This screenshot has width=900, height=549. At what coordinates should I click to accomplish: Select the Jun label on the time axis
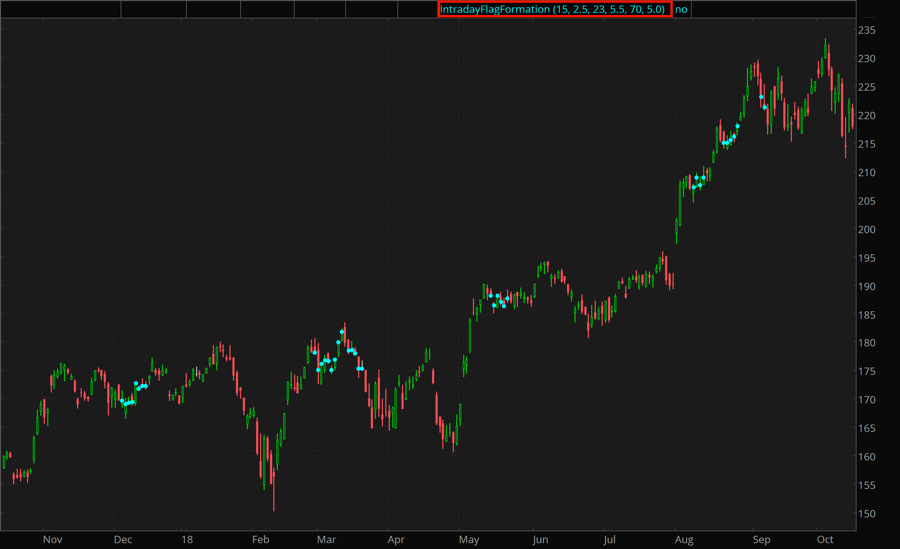pyautogui.click(x=541, y=539)
